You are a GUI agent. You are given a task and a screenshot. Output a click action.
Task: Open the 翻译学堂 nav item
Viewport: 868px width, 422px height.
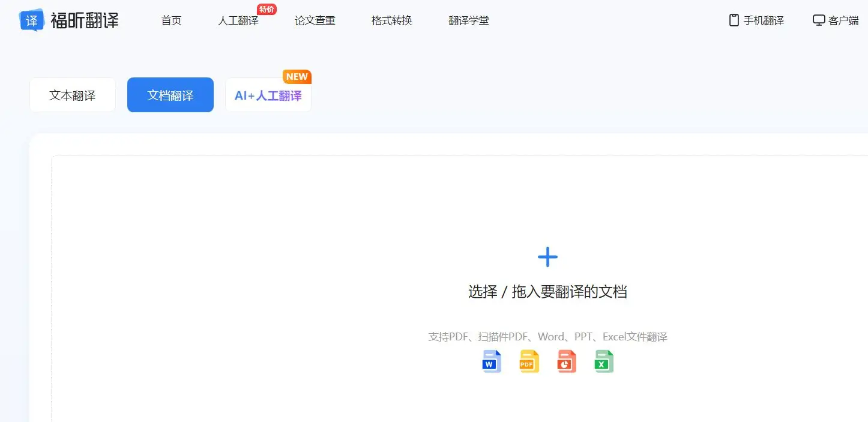469,20
